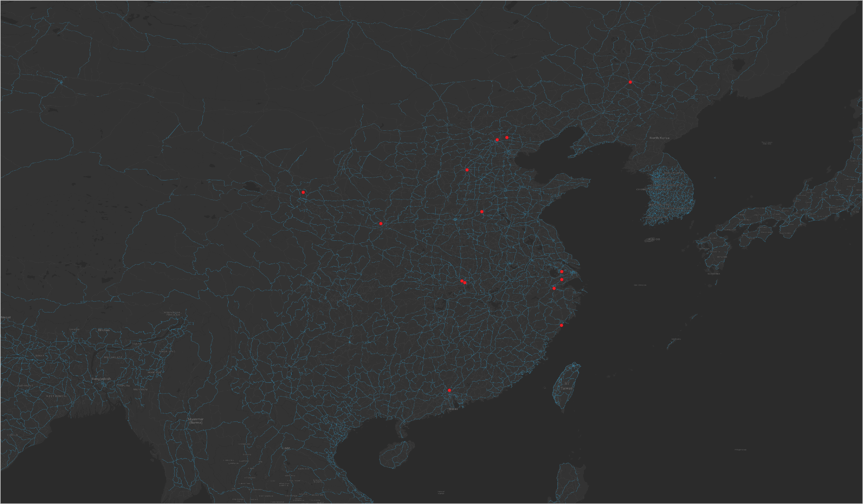The height and width of the screenshot is (504, 863).
Task: Click the southernmost red marker on east coast
Action: pos(561,325)
